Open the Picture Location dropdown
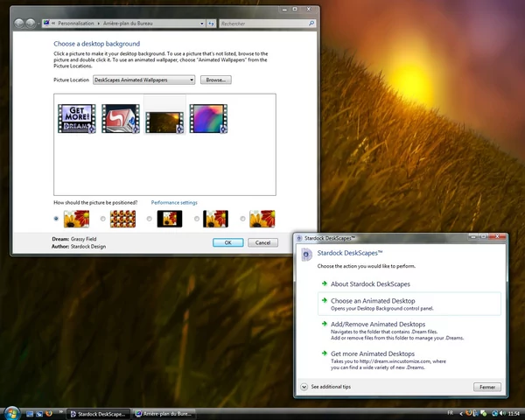The image size is (525, 420). (144, 80)
